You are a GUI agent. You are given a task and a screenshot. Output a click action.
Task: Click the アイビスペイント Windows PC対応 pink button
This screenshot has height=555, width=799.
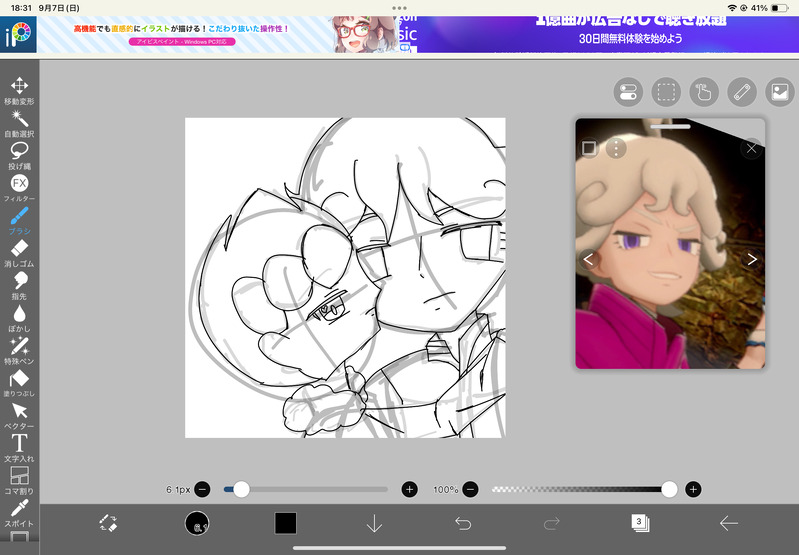tap(182, 42)
